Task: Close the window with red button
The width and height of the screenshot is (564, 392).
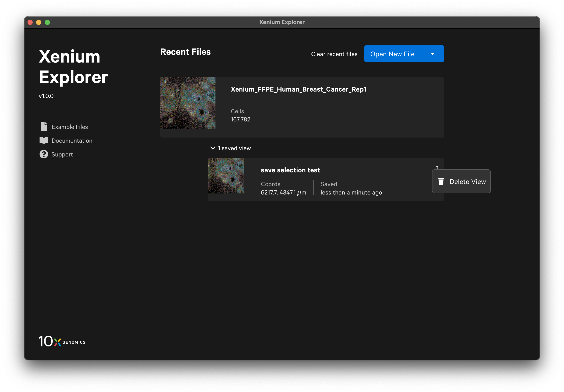Action: 30,22
